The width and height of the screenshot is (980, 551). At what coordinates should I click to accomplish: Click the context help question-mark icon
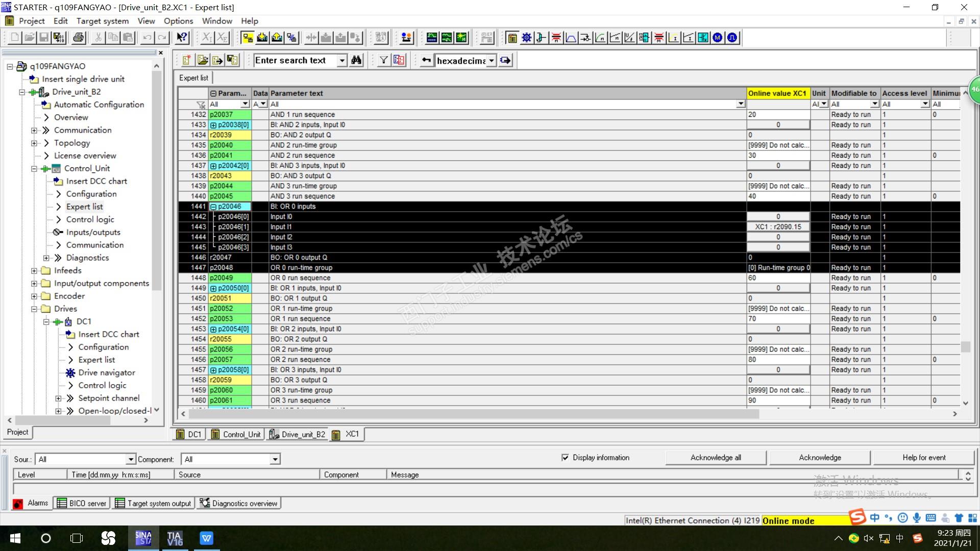coord(182,38)
